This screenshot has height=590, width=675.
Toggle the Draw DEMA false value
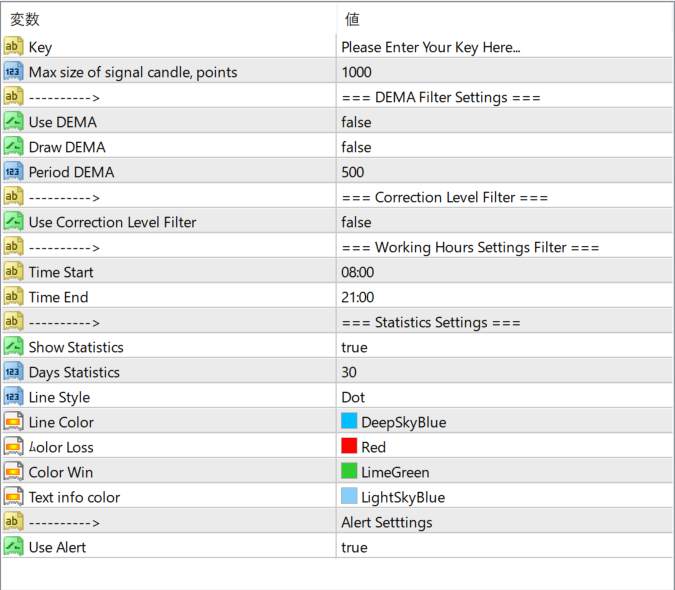pyautogui.click(x=505, y=147)
